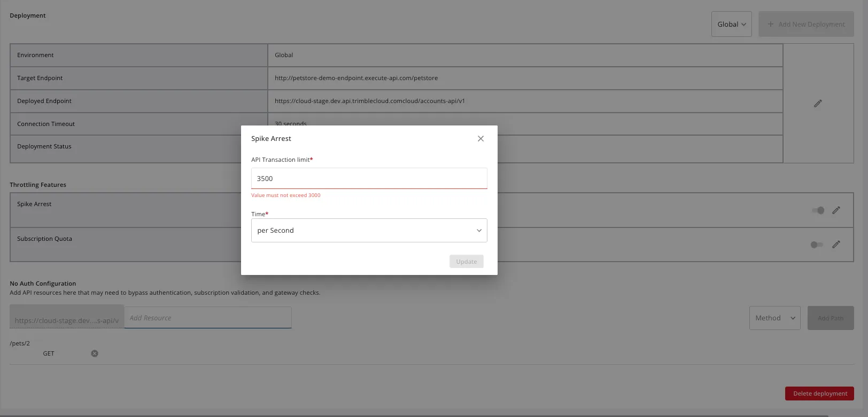Open the Global environment dropdown
This screenshot has height=417, width=868.
click(x=731, y=24)
